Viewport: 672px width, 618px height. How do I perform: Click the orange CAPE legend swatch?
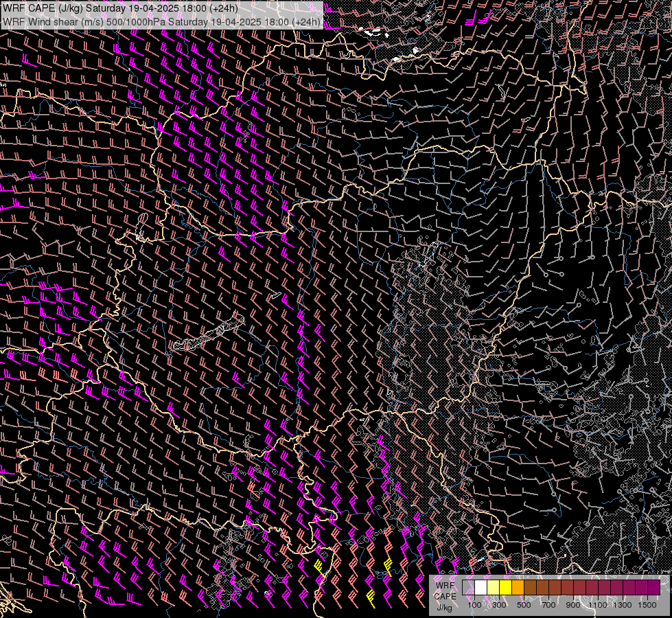tap(518, 588)
